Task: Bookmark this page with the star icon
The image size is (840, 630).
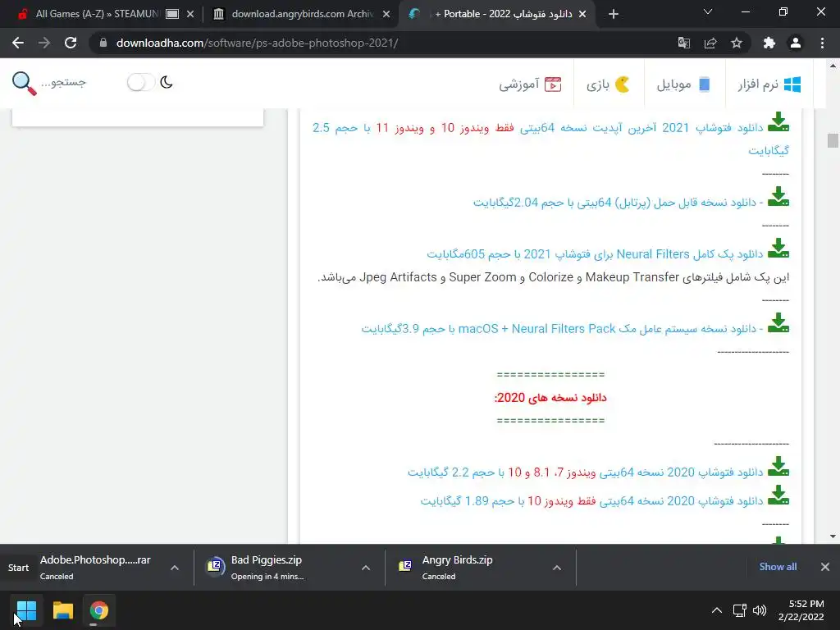Action: coord(737,43)
